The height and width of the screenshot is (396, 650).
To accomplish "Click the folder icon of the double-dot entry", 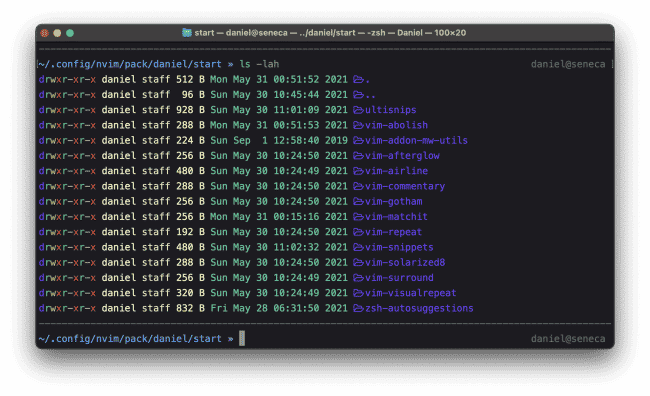I will click(x=358, y=95).
